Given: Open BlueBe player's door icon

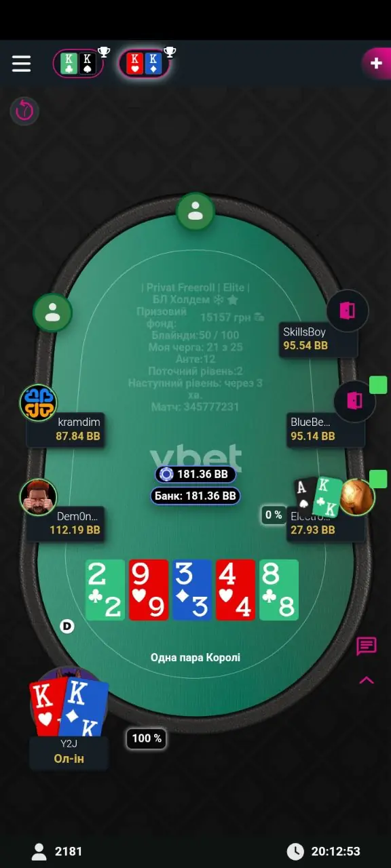Looking at the screenshot, I should (x=354, y=400).
